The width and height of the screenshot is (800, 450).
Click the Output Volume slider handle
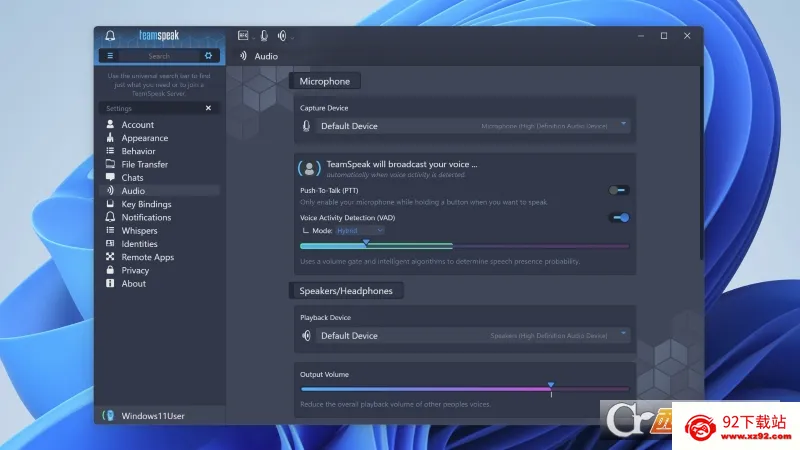click(x=551, y=385)
